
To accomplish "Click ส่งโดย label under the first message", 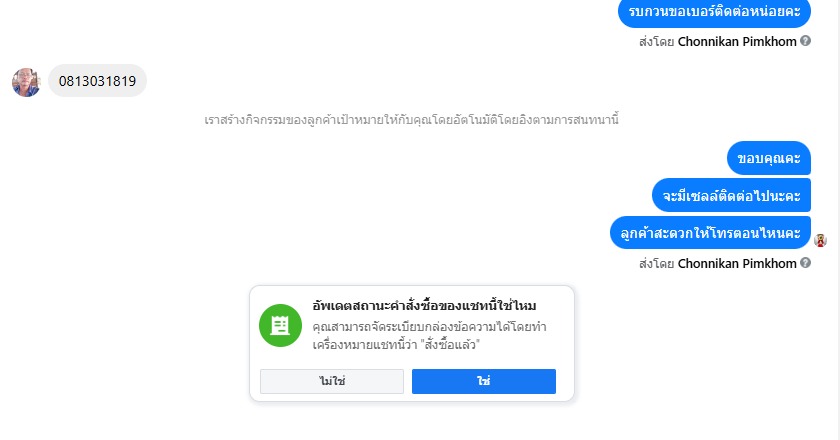I will 656,43.
